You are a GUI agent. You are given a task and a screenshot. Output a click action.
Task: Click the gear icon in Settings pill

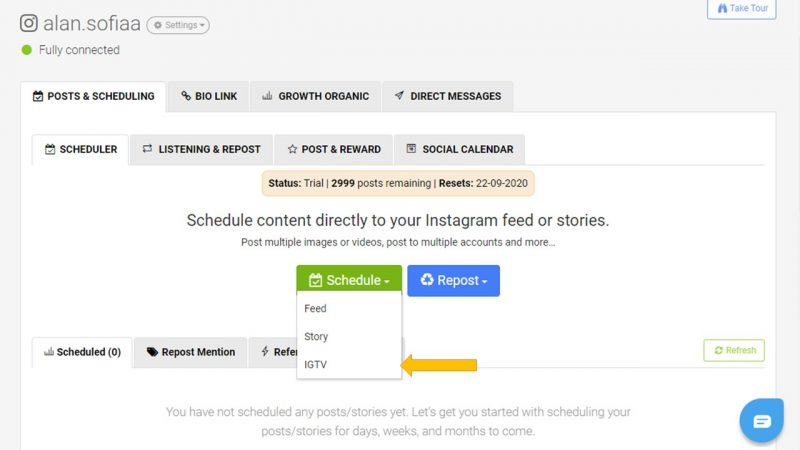point(158,25)
